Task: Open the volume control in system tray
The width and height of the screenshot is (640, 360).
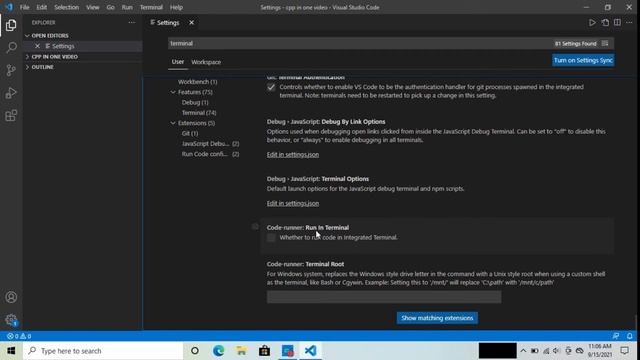Action: click(x=556, y=351)
